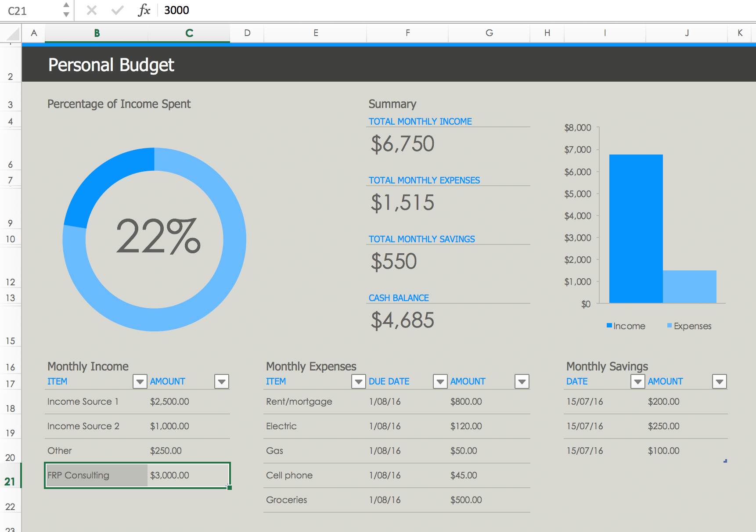Image resolution: width=756 pixels, height=532 pixels.
Task: Click TOTAL MONTHLY INCOME label
Action: tap(420, 122)
